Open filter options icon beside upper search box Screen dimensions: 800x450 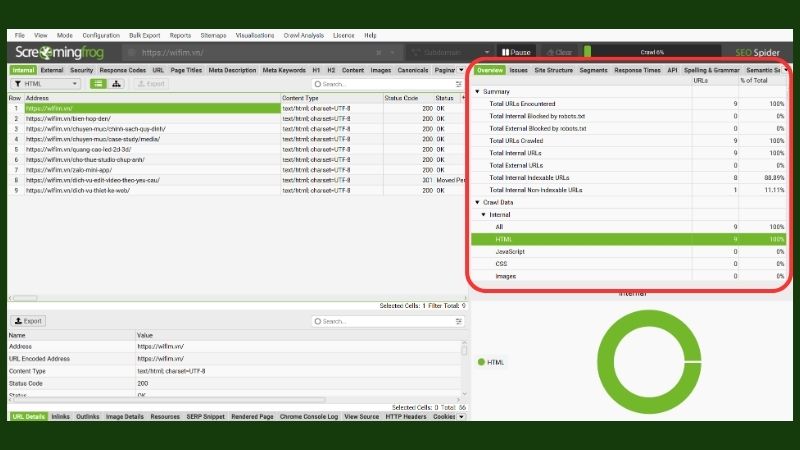[459, 84]
